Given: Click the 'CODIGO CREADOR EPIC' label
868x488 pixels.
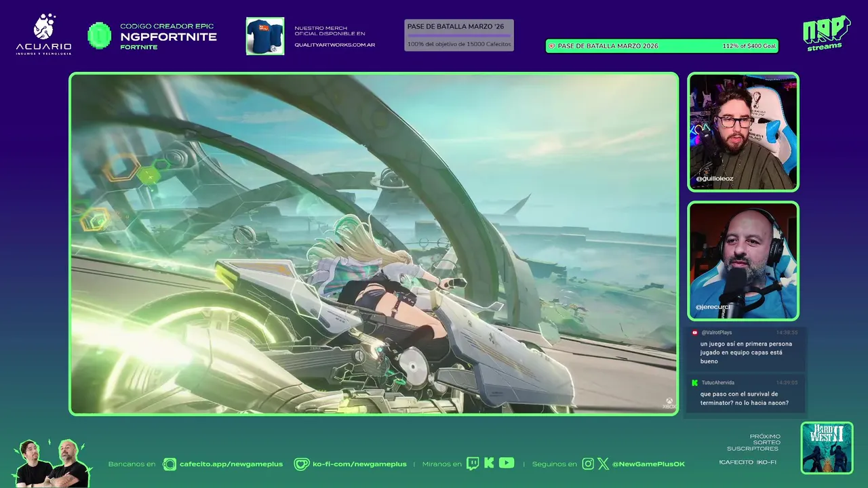Looking at the screenshot, I should pos(167,26).
